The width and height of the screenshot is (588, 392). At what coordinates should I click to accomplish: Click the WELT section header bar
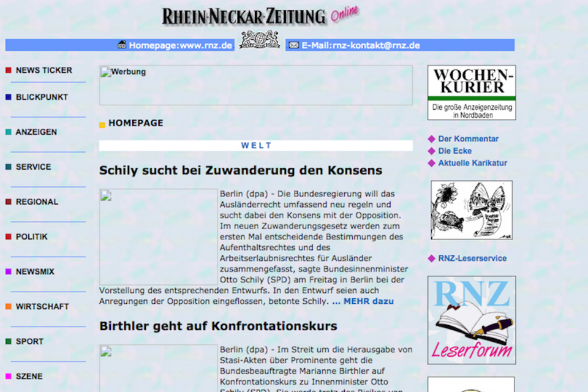click(256, 146)
